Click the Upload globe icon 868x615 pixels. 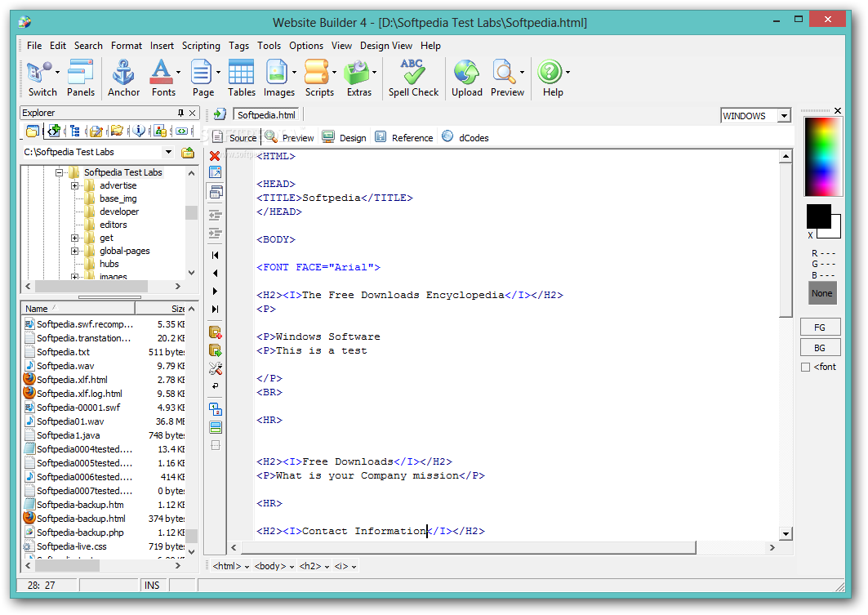(466, 73)
